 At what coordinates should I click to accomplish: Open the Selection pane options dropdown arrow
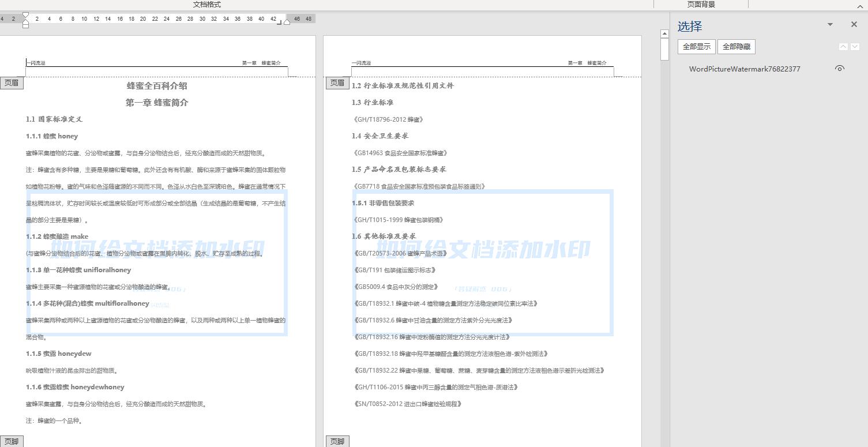click(829, 24)
